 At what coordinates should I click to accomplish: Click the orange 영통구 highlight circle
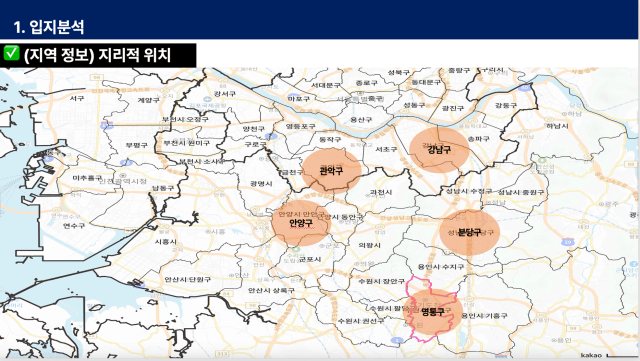[433, 312]
